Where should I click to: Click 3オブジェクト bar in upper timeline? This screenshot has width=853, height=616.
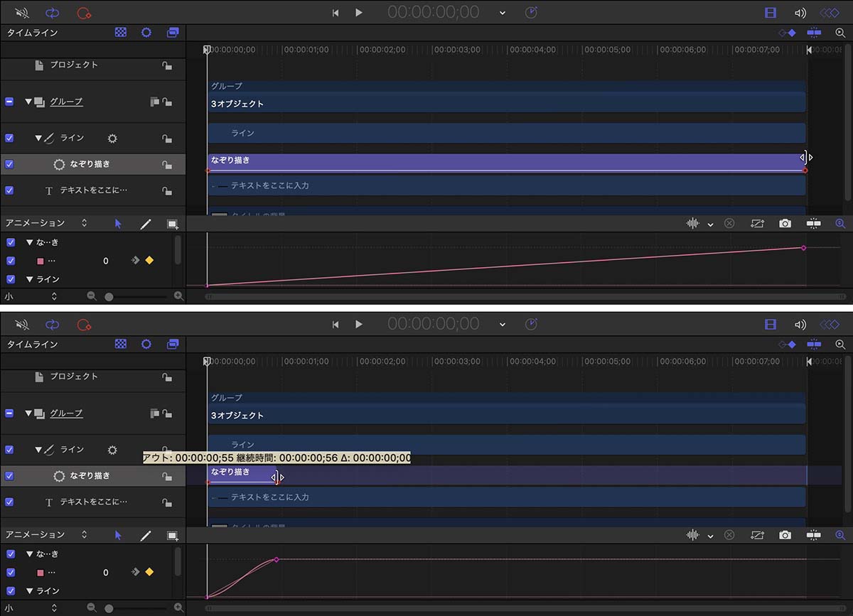tap(506, 104)
